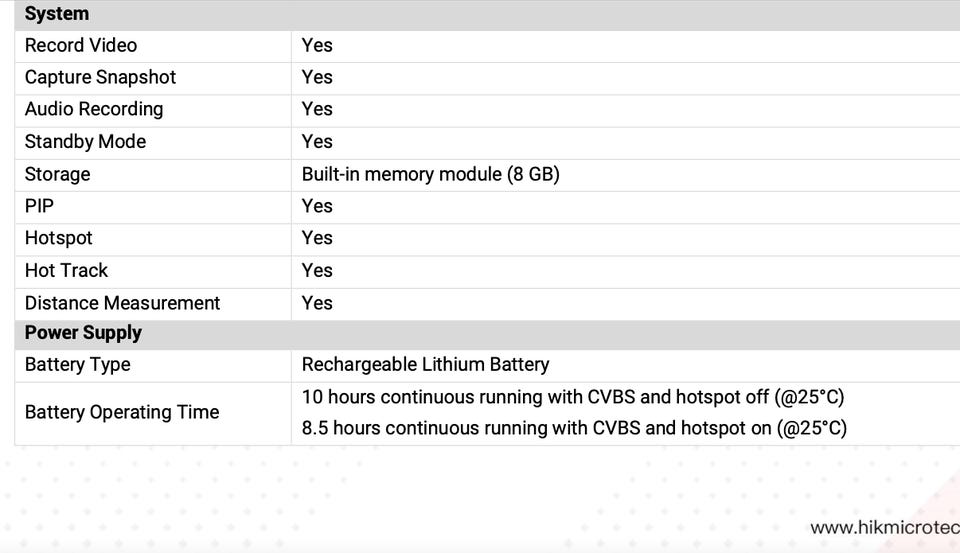Screen dimensions: 960x553
Task: Click the Capture Snapshot label
Action: pos(100,77)
